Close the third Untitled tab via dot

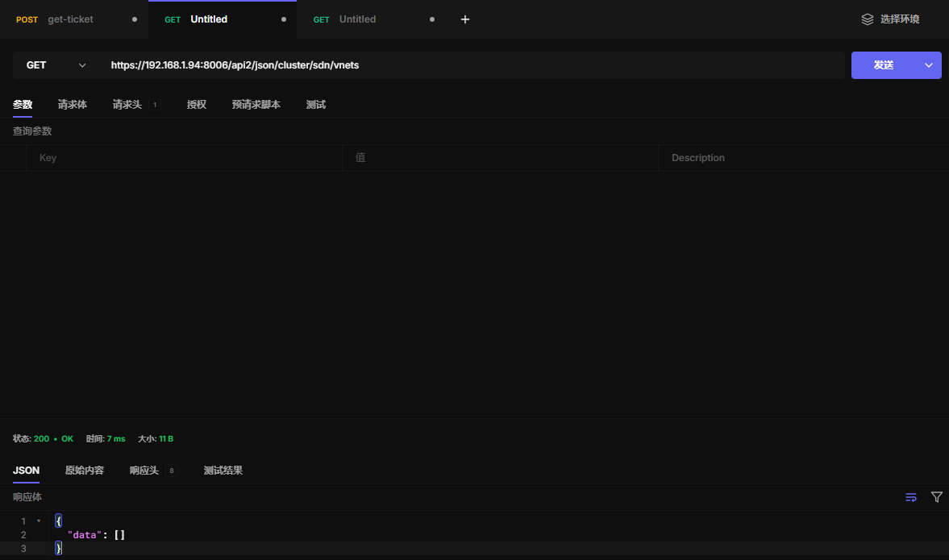tap(432, 19)
